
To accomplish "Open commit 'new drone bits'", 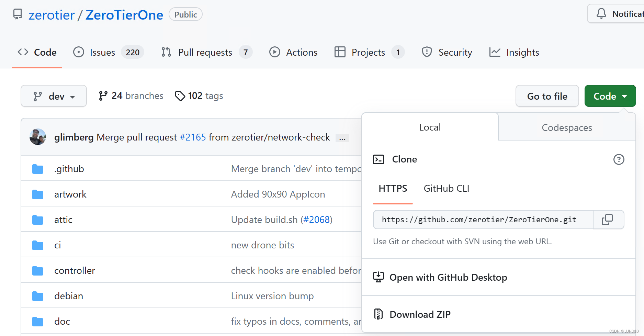I will 263,245.
